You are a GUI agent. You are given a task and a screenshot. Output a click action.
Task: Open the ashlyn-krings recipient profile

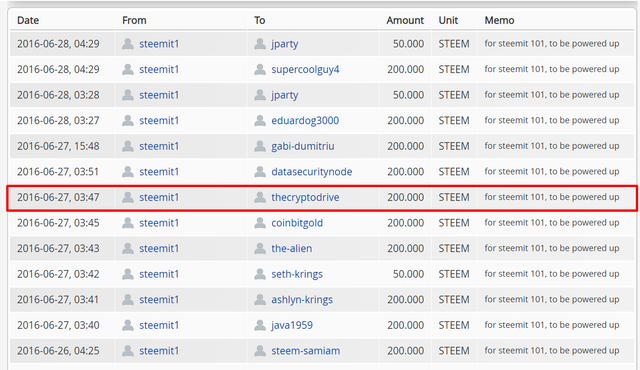pos(302,300)
